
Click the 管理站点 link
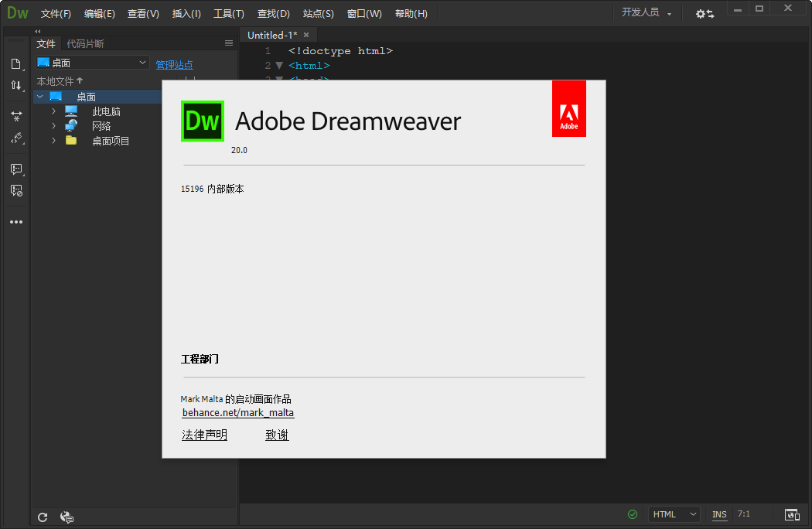click(174, 64)
